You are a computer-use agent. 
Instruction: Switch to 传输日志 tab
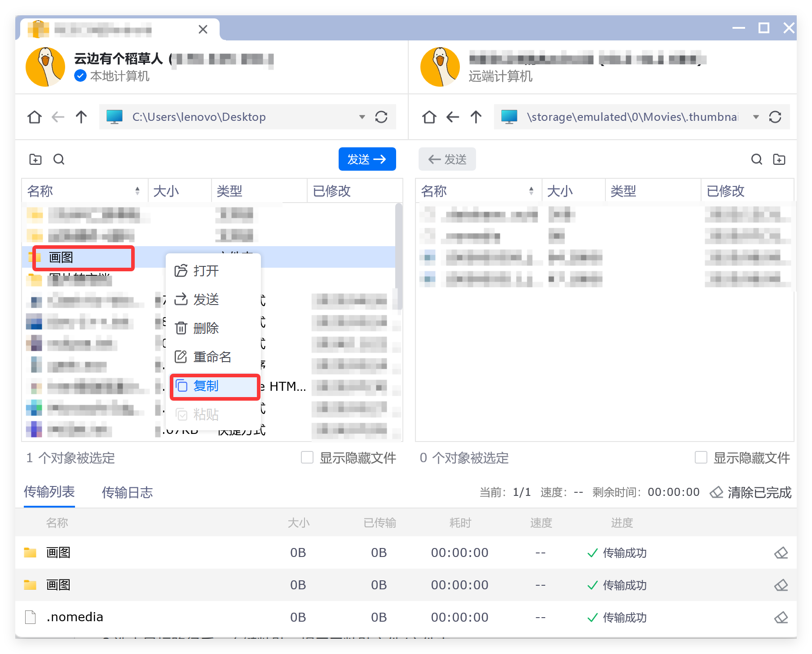[128, 492]
